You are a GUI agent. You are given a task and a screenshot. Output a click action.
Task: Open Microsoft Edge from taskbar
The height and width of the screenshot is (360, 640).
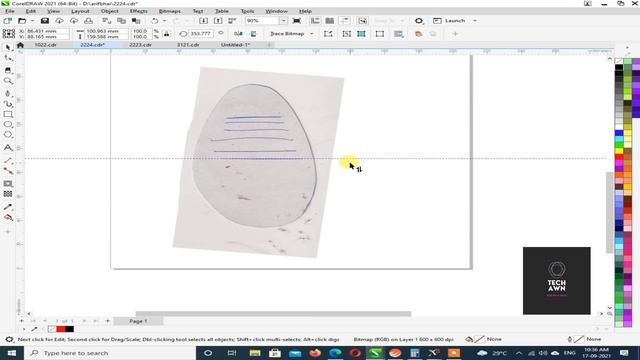(x=335, y=353)
